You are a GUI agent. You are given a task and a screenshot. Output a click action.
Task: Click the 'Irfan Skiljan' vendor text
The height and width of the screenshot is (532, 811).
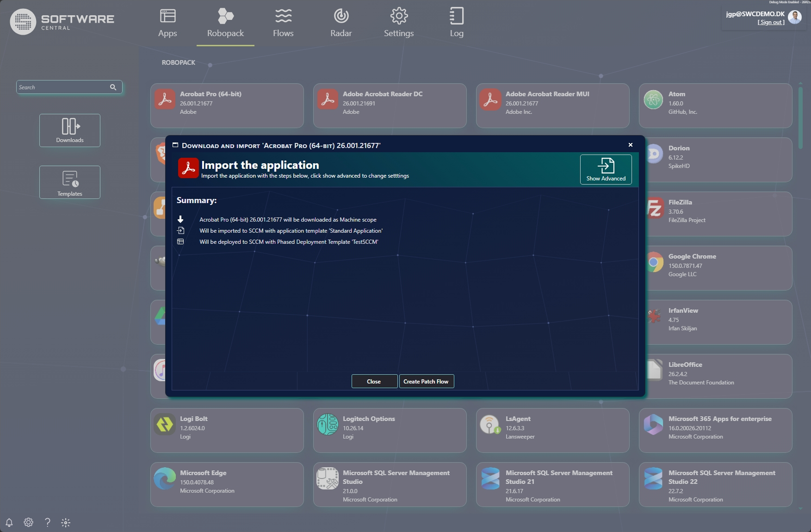click(682, 328)
